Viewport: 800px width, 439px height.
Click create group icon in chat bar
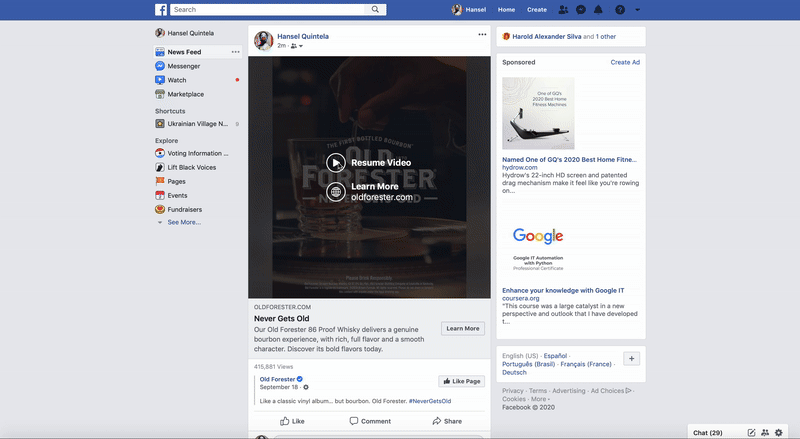point(765,432)
